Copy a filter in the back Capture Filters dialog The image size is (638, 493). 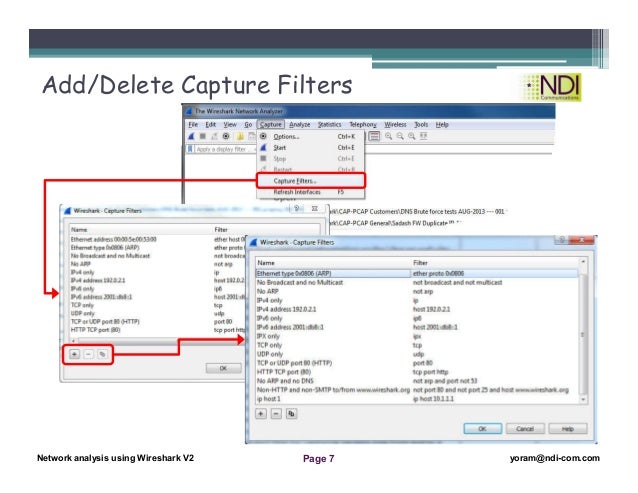click(x=103, y=354)
